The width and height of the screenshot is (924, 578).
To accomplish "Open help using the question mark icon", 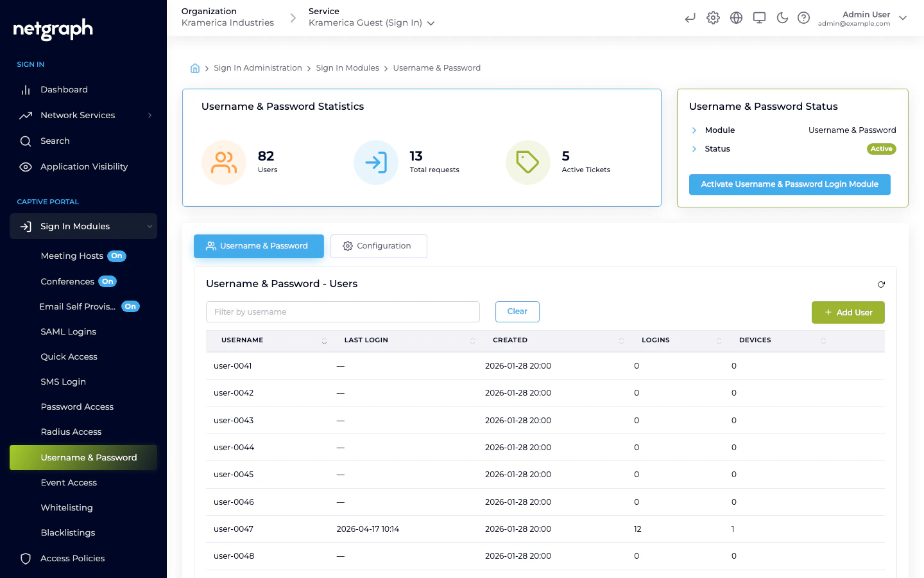I will tap(804, 17).
